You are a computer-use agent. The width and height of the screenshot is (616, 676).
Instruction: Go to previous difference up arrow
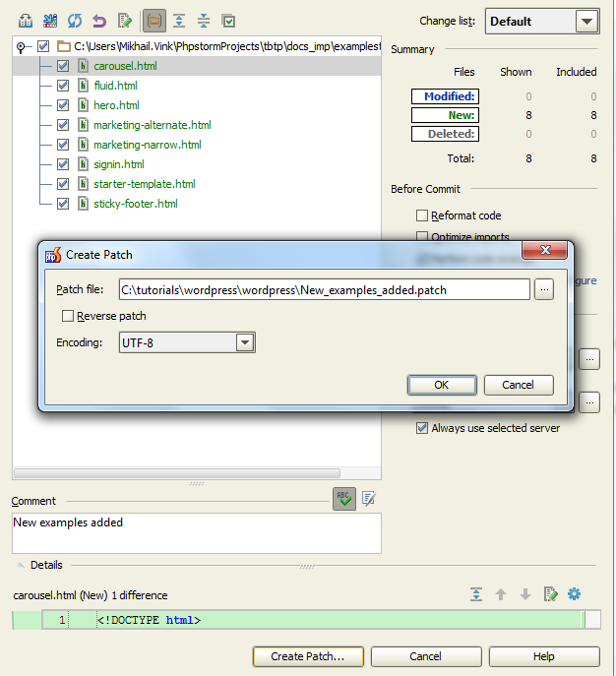(x=501, y=594)
